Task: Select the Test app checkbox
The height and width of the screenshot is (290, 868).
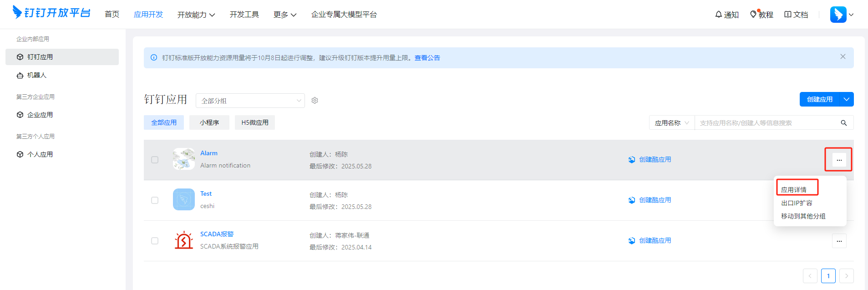Action: click(155, 200)
